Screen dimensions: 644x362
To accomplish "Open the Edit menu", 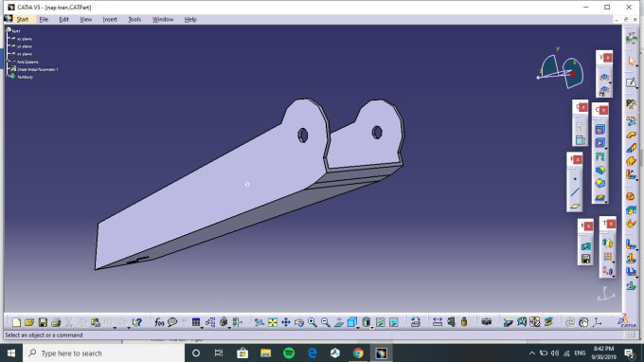I will pos(63,19).
